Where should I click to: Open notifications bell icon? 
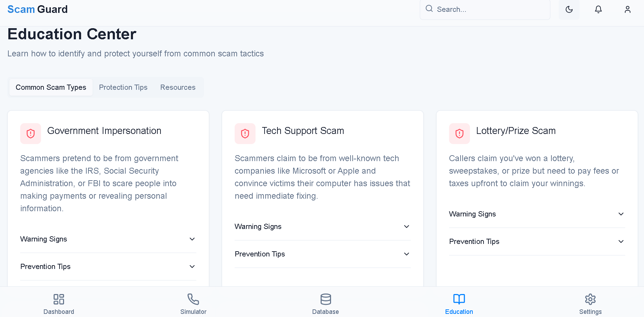(598, 9)
